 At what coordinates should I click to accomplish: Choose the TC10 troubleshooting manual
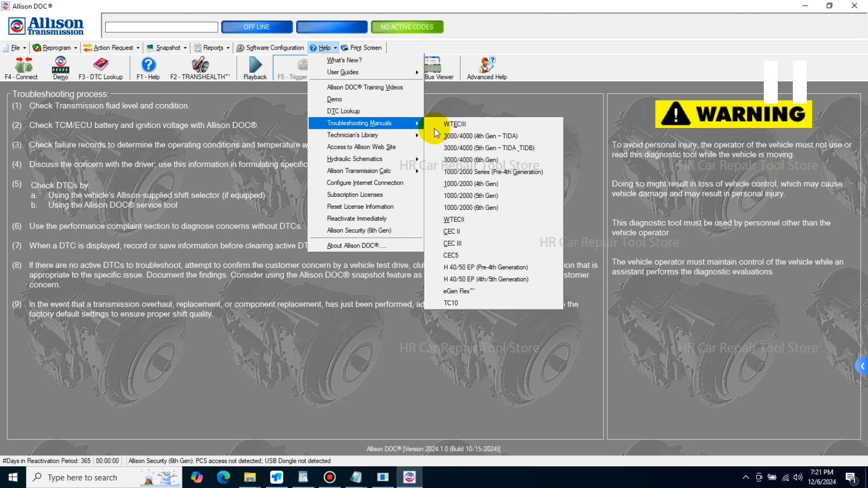450,303
